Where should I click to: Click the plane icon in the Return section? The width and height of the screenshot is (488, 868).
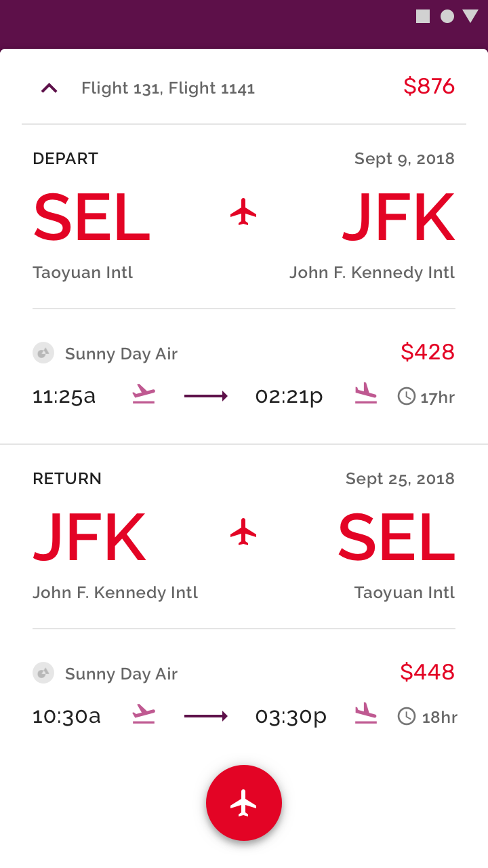click(x=243, y=532)
